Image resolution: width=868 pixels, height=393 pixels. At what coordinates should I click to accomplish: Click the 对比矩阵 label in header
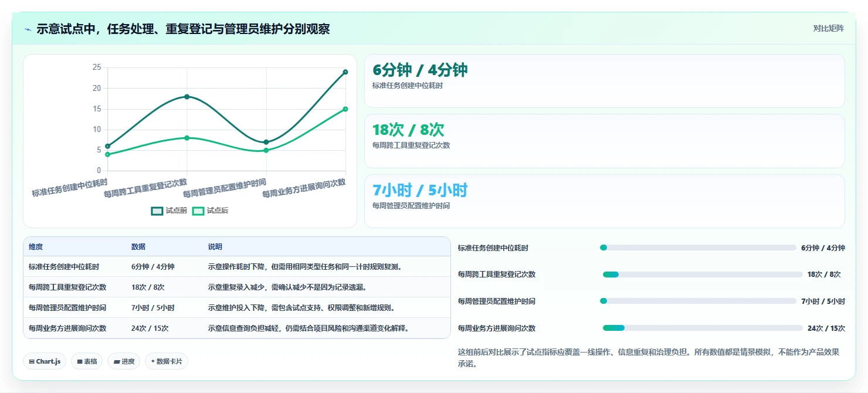click(829, 29)
